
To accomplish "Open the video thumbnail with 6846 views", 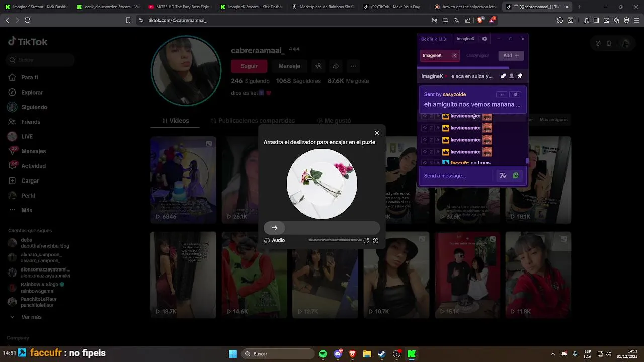I will [x=183, y=180].
